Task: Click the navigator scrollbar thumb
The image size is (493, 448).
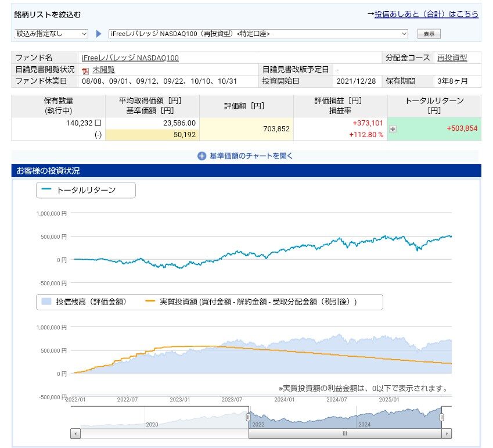Action: (345, 433)
